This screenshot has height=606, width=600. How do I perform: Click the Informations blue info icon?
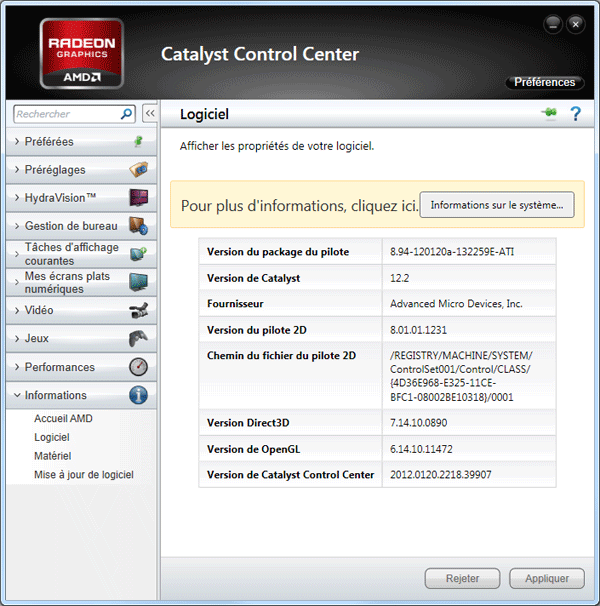coord(138,395)
